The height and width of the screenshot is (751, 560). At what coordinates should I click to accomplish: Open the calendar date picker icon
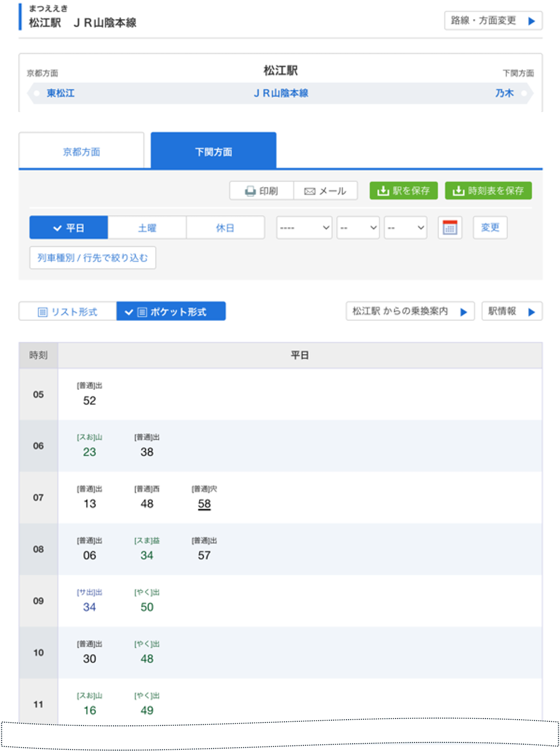[450, 228]
